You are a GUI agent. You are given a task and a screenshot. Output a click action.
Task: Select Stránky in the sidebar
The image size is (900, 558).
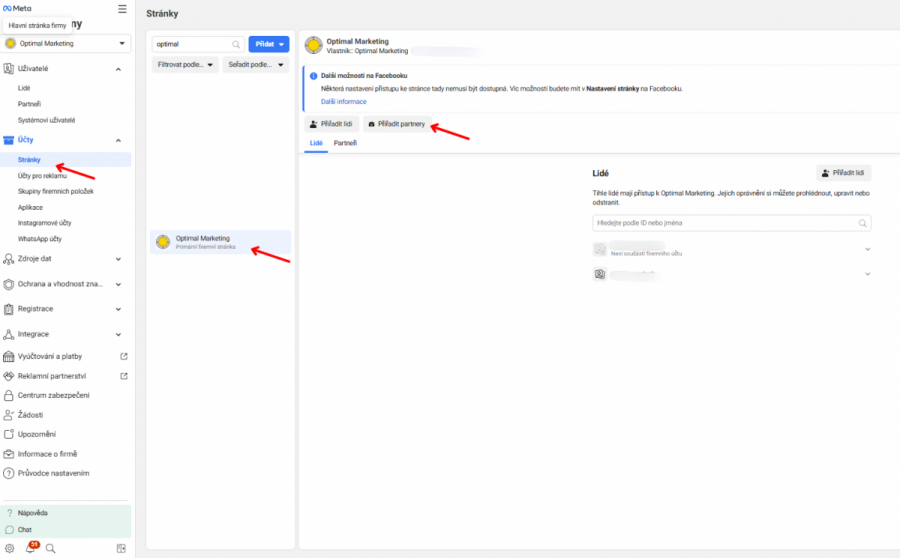pos(66,160)
